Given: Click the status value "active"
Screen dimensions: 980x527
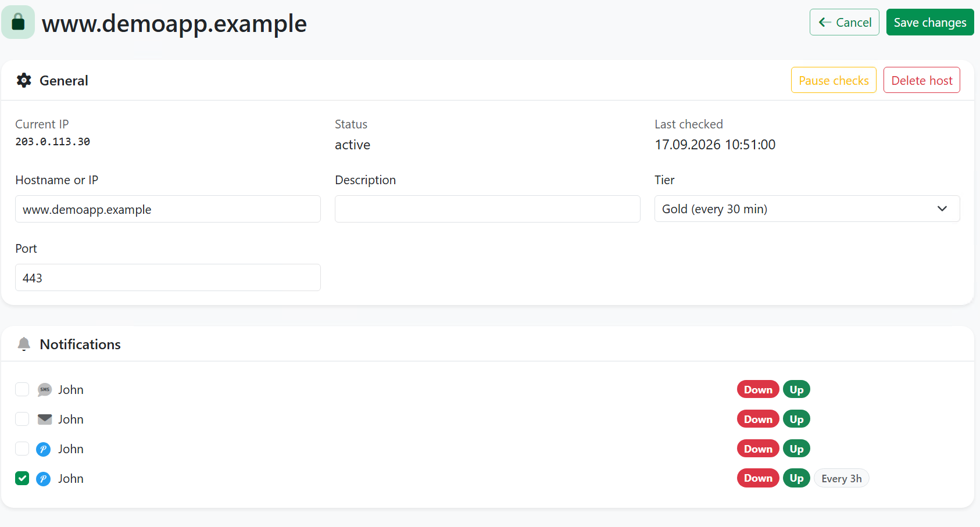Looking at the screenshot, I should pos(352,145).
